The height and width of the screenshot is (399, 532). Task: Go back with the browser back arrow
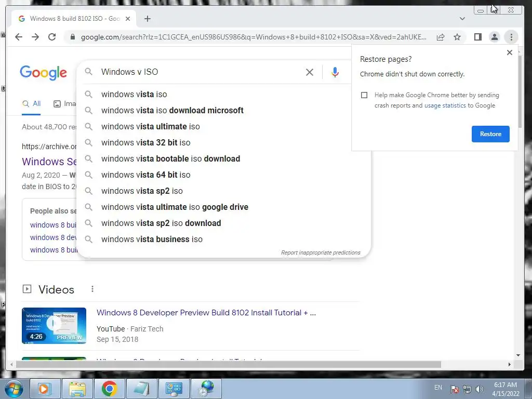pos(19,37)
